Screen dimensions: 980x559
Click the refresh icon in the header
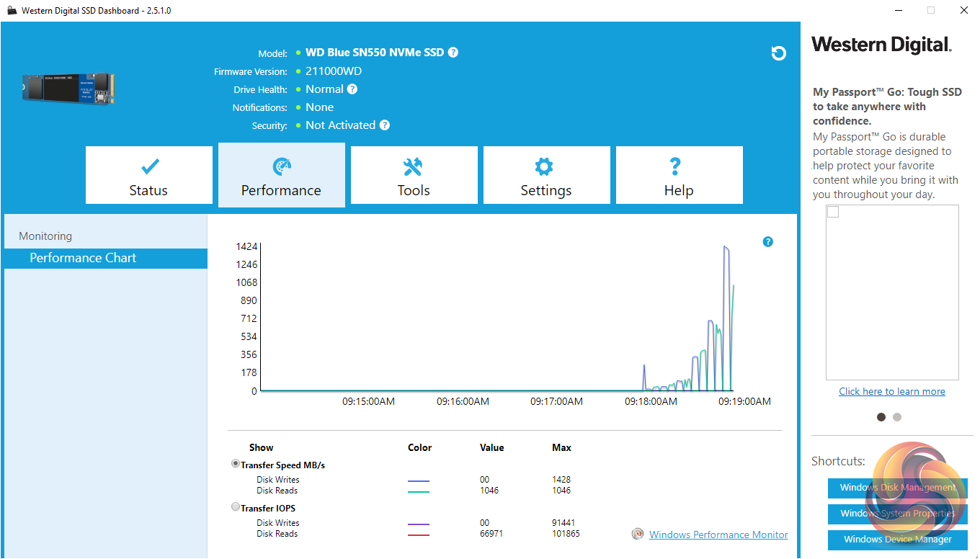click(778, 53)
